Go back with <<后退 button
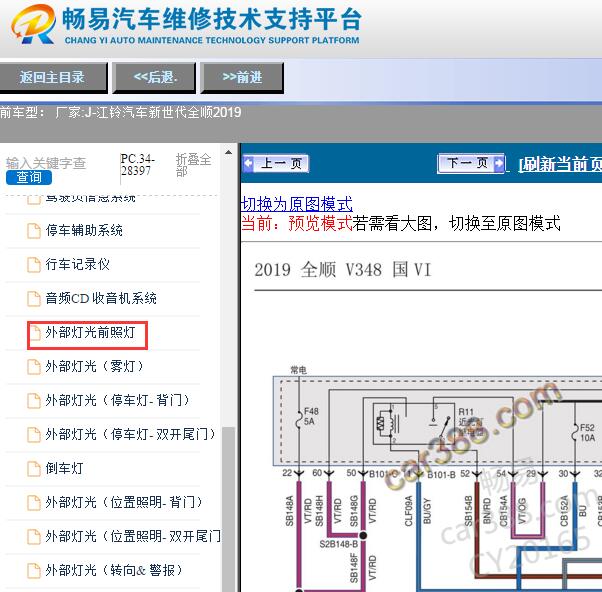The height and width of the screenshot is (592, 602). click(154, 78)
